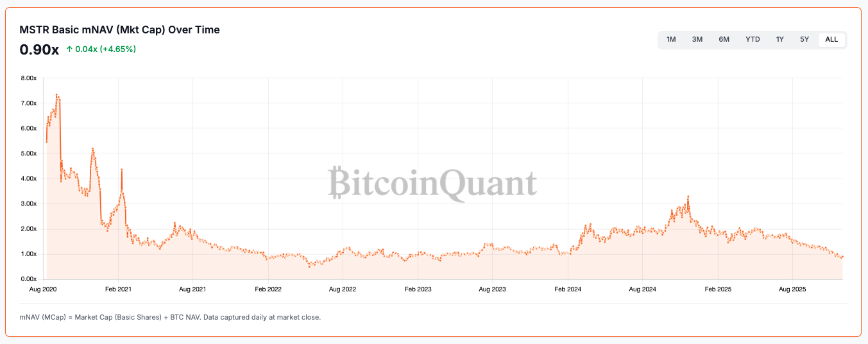
Task: Click the 8.00x y-axis label
Action: tap(29, 78)
